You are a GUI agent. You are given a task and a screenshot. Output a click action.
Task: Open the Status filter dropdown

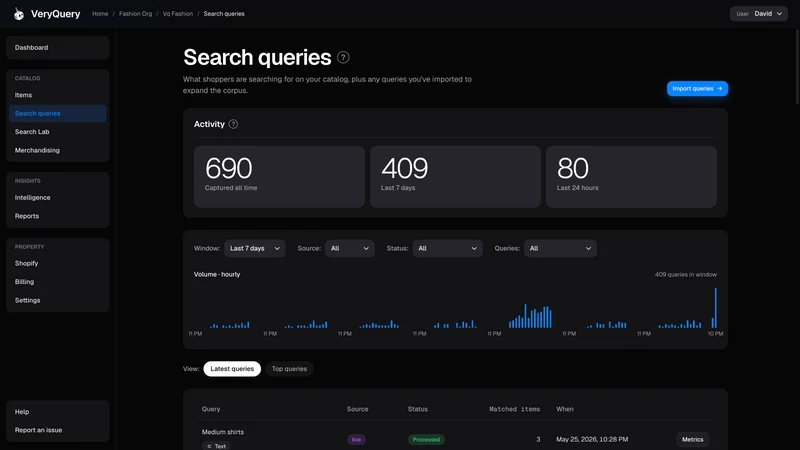point(447,248)
